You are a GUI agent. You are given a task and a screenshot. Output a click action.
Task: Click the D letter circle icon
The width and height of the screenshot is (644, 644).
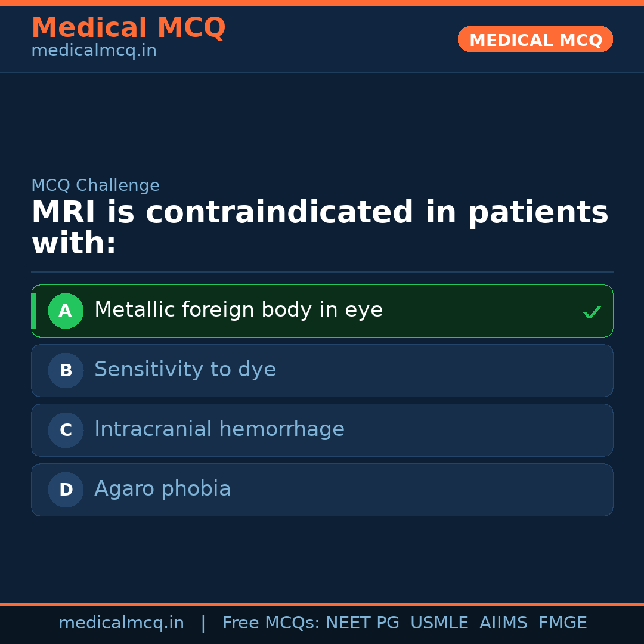click(66, 490)
